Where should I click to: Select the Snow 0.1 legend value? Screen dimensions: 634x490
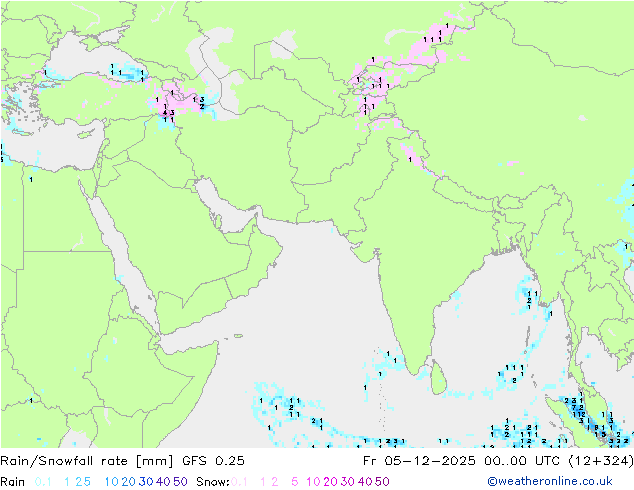pos(239,482)
